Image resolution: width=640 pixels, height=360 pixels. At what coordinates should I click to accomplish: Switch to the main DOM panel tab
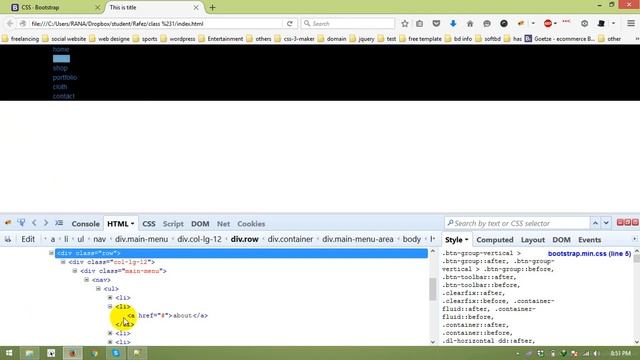[x=200, y=224]
